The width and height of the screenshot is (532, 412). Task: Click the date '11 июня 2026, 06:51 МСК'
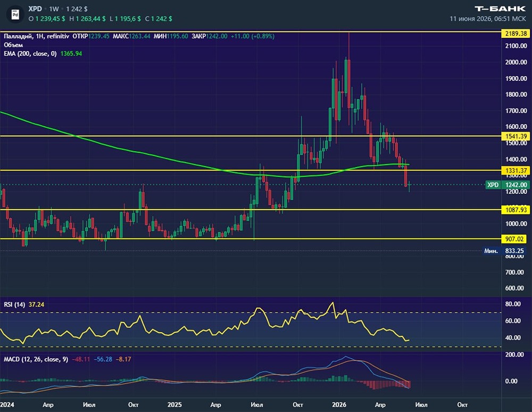[x=487, y=19]
